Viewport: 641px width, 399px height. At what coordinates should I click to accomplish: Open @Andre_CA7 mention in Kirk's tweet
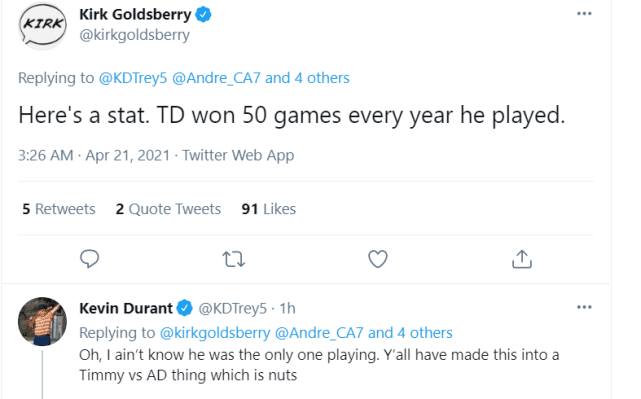tap(216, 78)
